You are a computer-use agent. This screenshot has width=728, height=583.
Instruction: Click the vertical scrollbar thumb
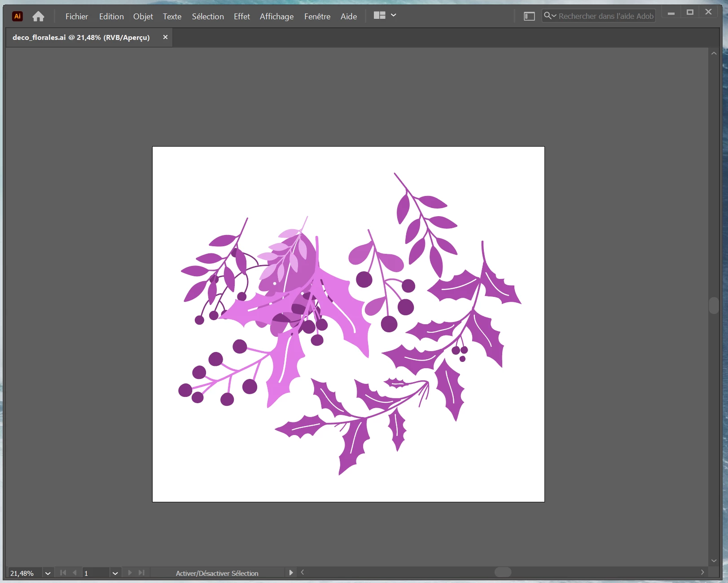(714, 305)
